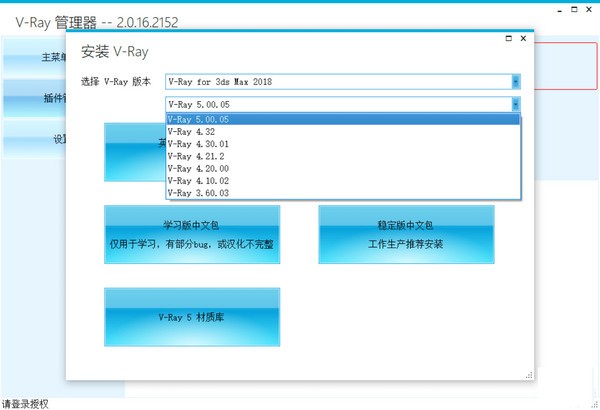Click the 学习版中文包 install button
Viewport: 600px width, 410px height.
[x=192, y=234]
